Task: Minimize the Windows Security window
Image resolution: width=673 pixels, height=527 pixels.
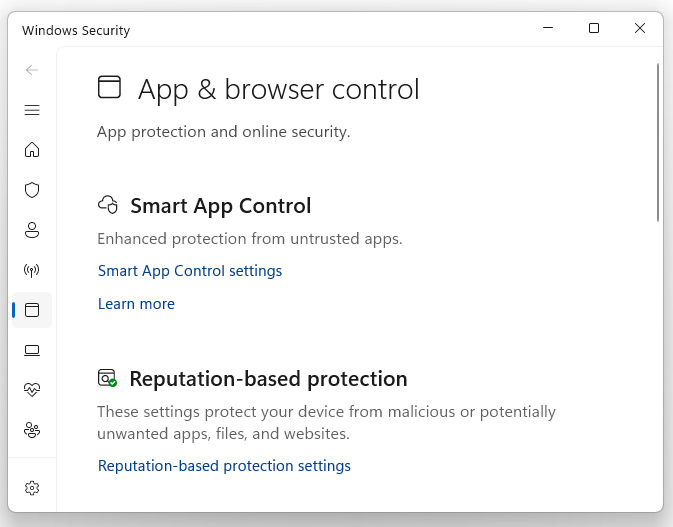Action: click(x=548, y=28)
